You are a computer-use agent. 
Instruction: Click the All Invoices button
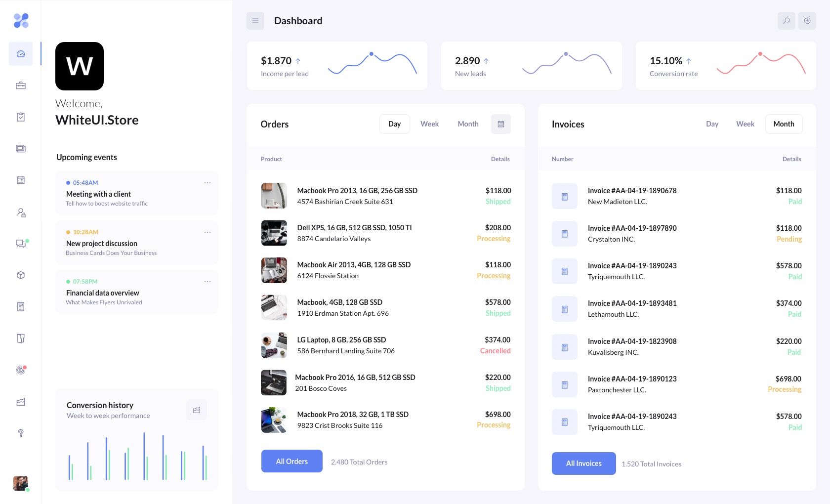coord(584,463)
